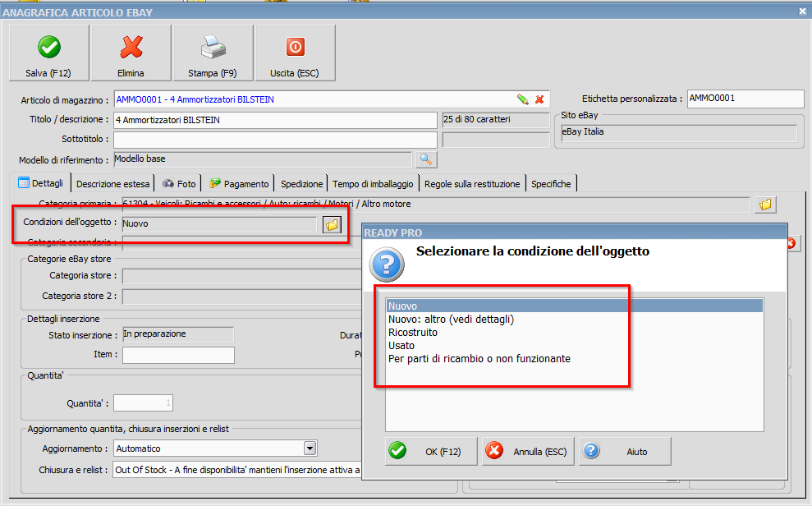This screenshot has width=812, height=506.
Task: Open the Tempo di imballaggio tab
Action: point(373,184)
